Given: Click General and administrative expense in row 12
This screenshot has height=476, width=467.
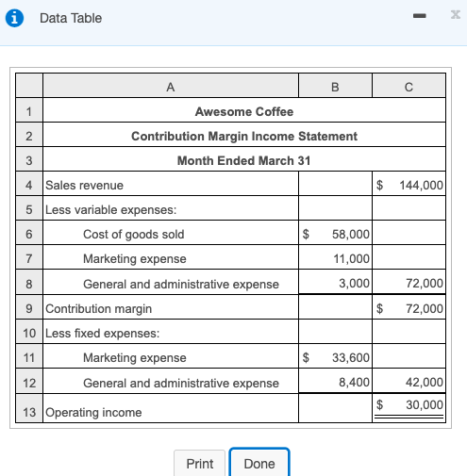Looking at the screenshot, I should tap(181, 383).
